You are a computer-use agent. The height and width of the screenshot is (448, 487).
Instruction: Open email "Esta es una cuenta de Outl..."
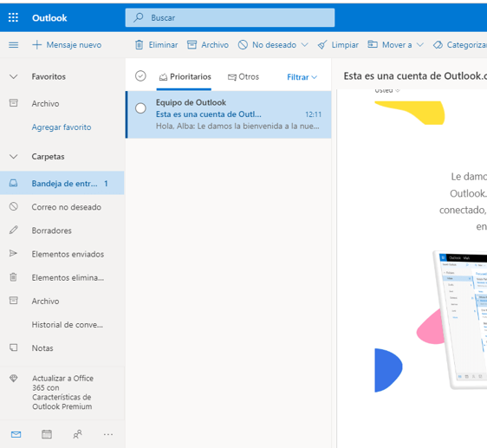229,114
